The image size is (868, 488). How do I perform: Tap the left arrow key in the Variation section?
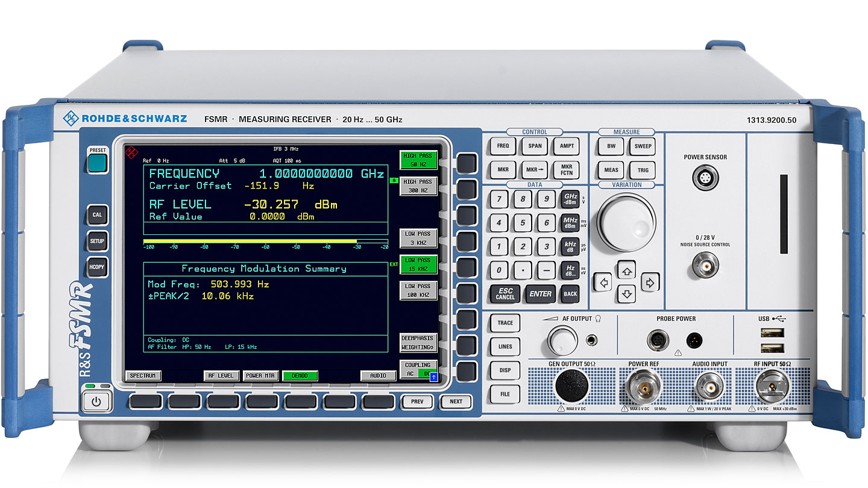tap(603, 282)
